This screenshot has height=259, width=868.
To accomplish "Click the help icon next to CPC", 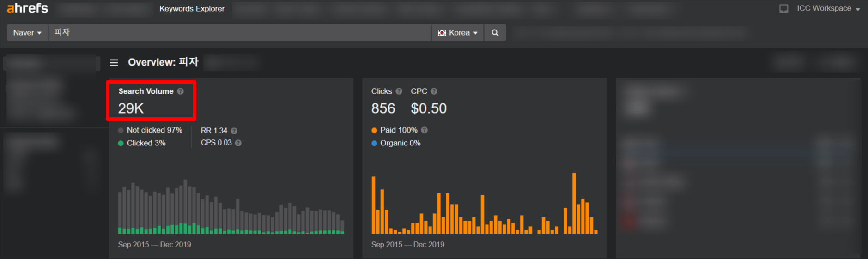I will tap(434, 91).
